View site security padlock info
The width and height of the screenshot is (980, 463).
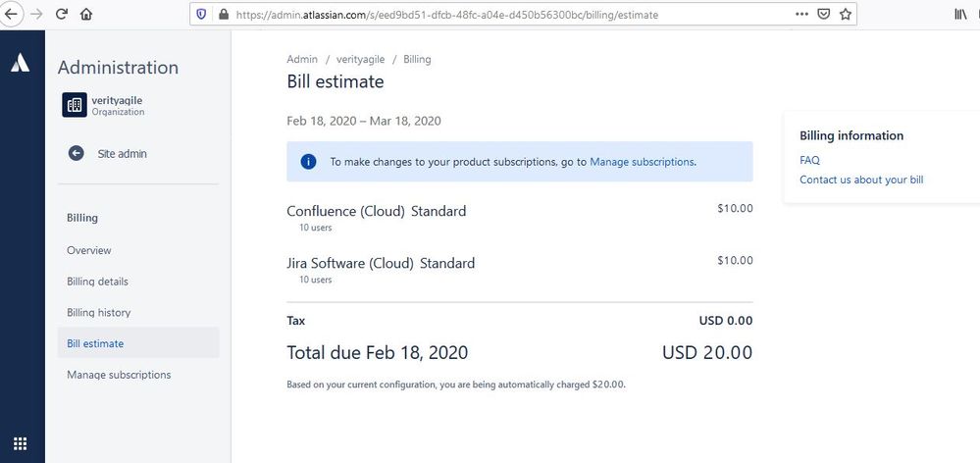tap(223, 14)
